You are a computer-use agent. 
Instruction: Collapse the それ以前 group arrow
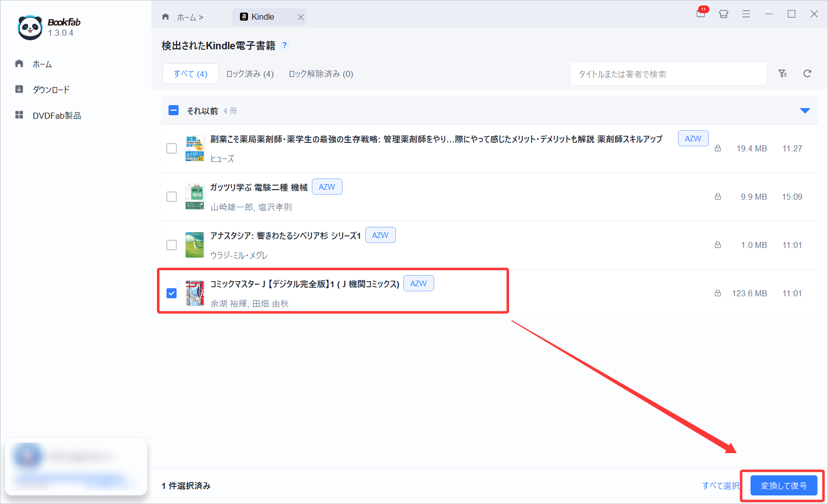point(805,111)
